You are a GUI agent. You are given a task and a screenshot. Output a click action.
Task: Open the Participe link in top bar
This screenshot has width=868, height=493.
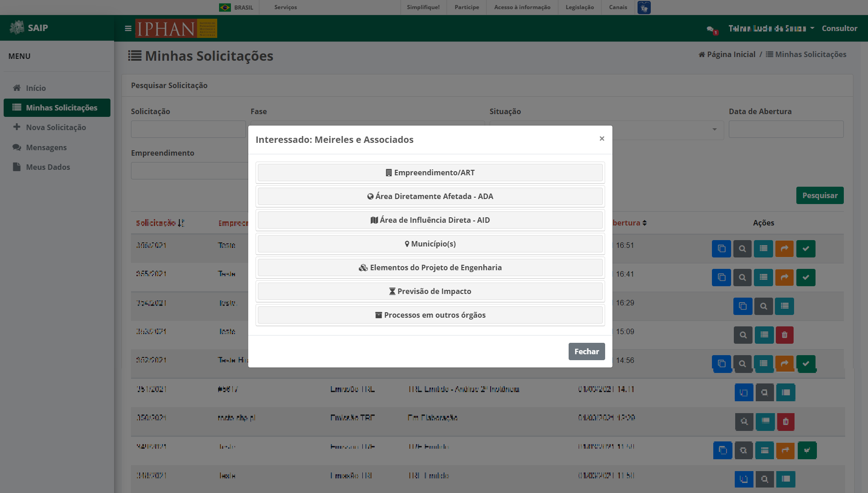(467, 7)
